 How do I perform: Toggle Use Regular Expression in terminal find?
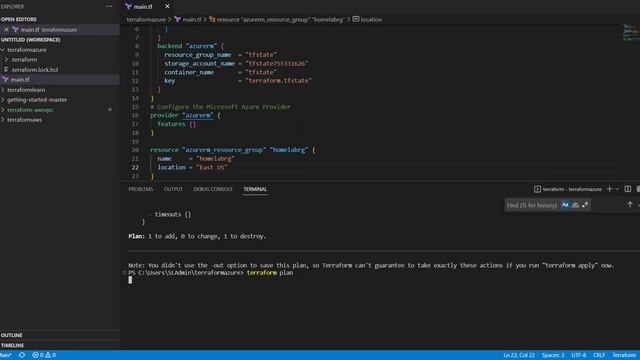click(x=585, y=205)
